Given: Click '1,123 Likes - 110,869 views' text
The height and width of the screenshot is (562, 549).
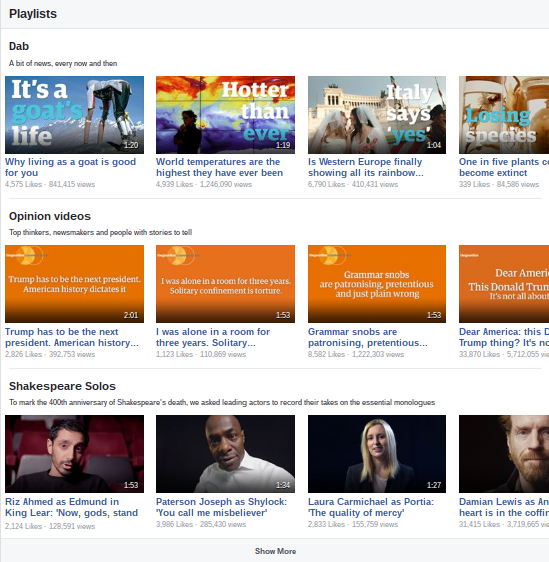Looking at the screenshot, I should click(x=201, y=354).
